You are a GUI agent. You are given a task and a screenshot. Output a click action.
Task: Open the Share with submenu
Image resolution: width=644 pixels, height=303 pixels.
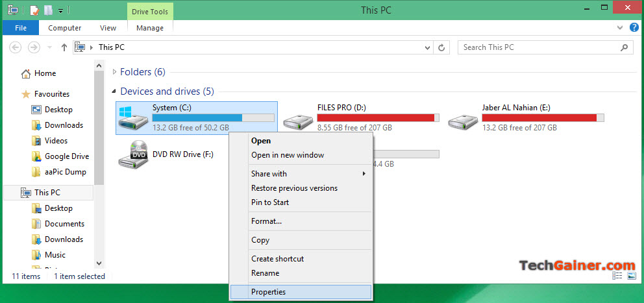(x=269, y=174)
